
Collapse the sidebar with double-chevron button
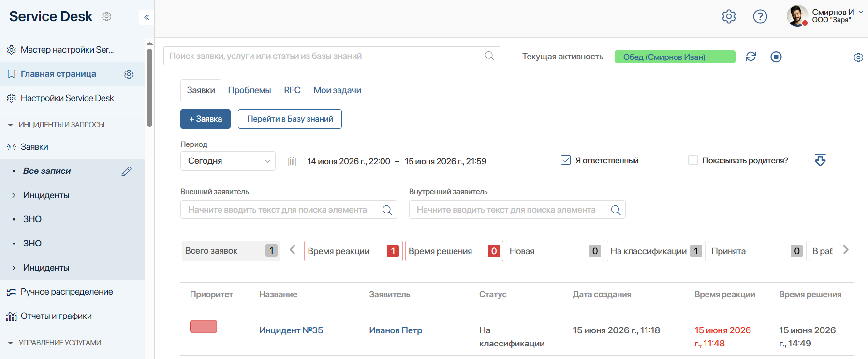pyautogui.click(x=147, y=17)
